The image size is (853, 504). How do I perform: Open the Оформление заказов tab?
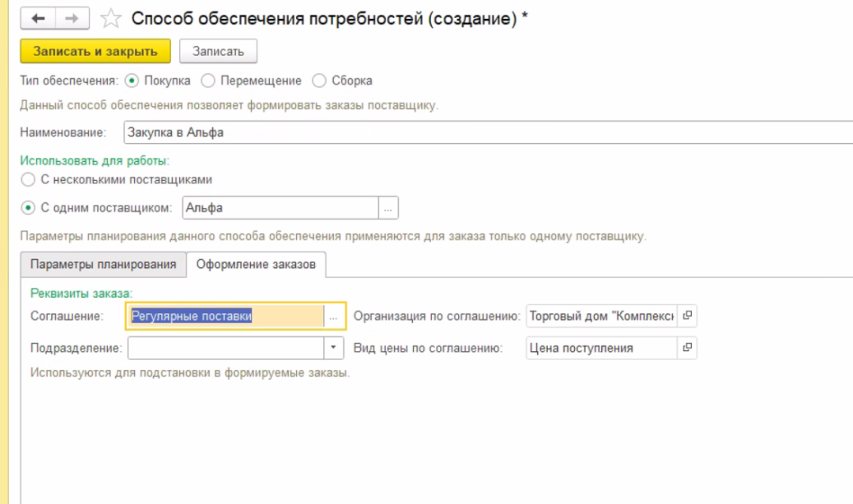tap(256, 265)
